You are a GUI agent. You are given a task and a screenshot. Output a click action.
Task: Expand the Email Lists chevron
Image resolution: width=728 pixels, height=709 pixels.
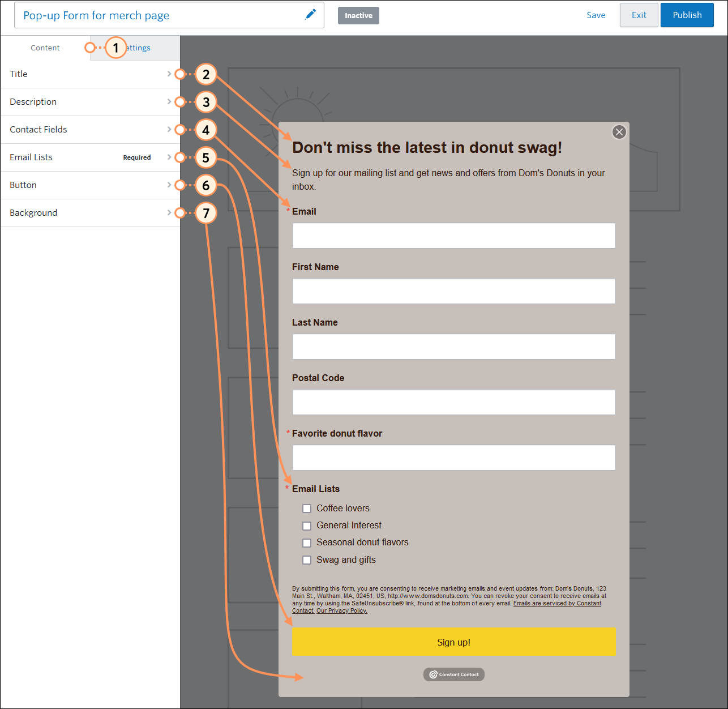[x=169, y=157]
